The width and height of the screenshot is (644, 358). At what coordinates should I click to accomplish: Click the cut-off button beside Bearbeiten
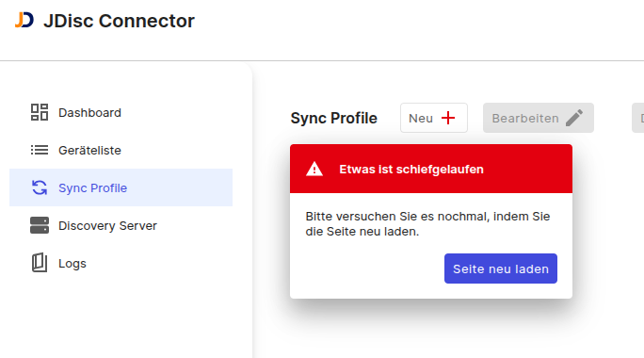coord(637,118)
